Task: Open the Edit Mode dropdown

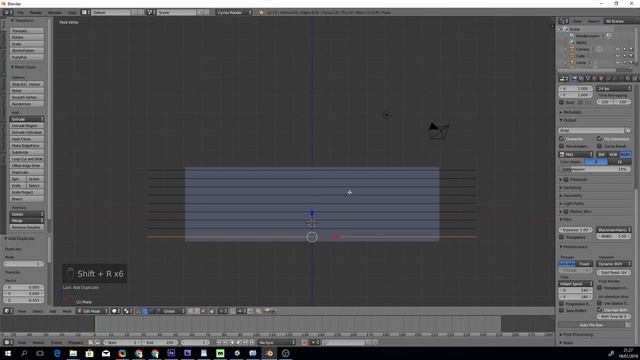Action: (93, 311)
